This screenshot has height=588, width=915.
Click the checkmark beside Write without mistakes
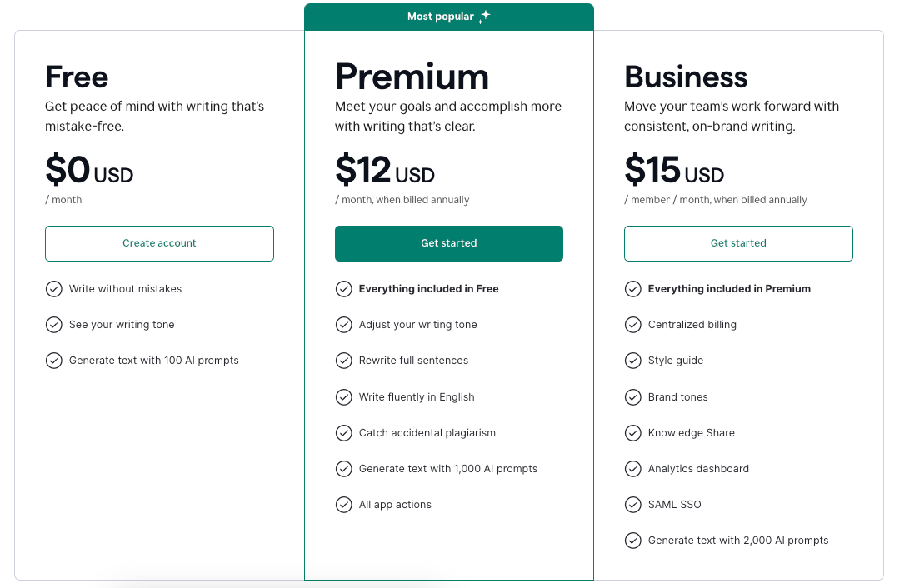click(x=54, y=288)
